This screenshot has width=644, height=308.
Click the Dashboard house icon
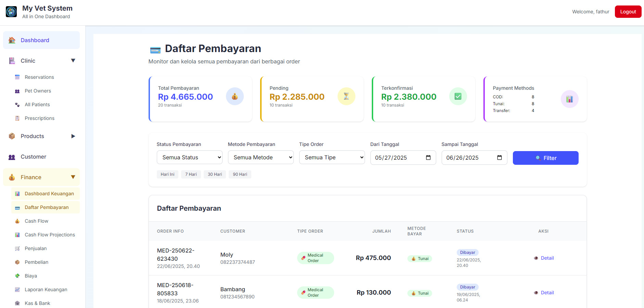12,40
